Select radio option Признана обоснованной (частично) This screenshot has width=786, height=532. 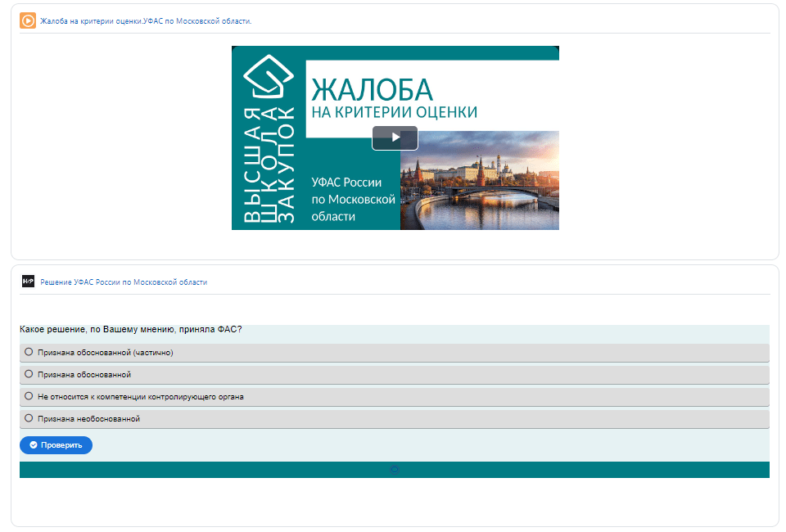(29, 352)
